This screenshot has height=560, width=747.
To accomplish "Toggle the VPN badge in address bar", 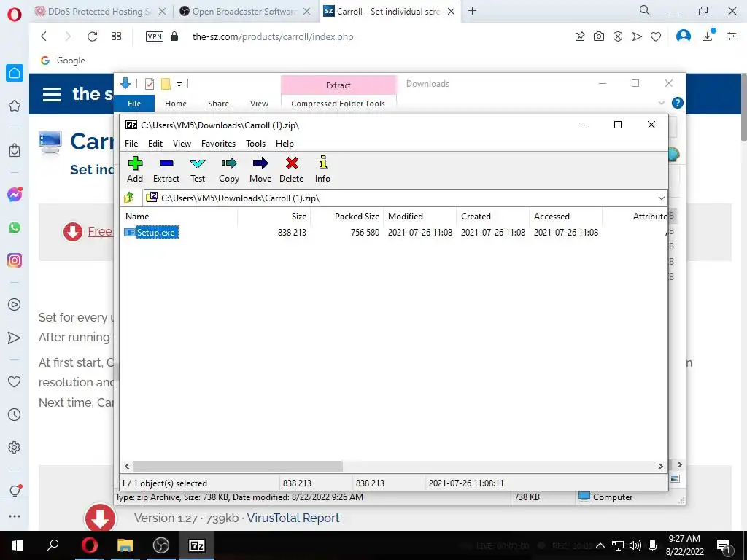I will pyautogui.click(x=155, y=36).
